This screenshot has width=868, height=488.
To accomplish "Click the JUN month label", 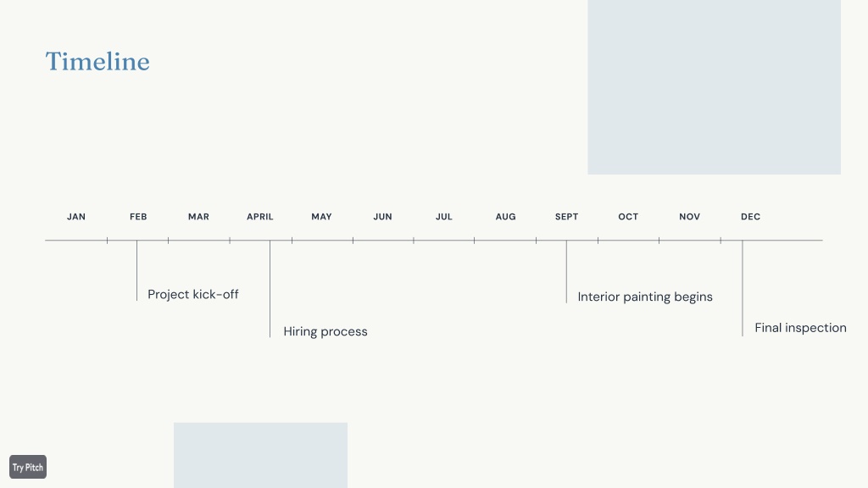I will click(382, 217).
